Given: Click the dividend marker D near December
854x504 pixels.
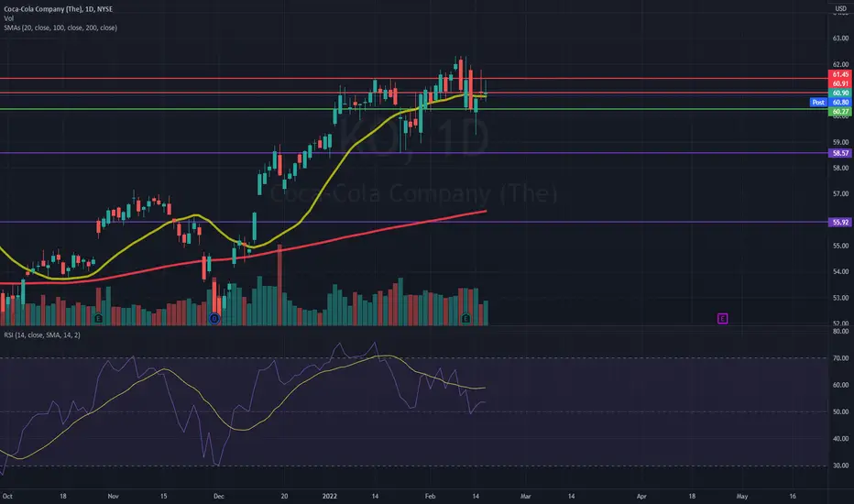Looking at the screenshot, I should coord(214,318).
